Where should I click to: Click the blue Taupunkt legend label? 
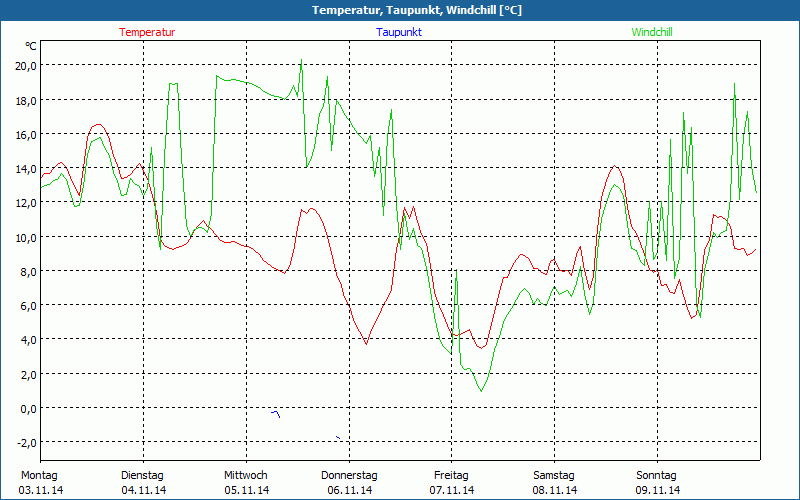(x=399, y=32)
